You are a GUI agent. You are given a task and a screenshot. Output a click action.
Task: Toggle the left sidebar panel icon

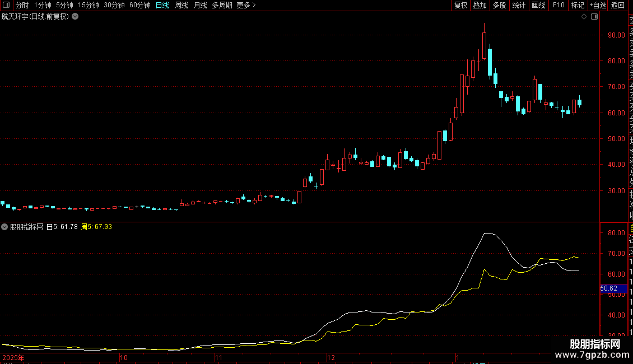pos(6,5)
